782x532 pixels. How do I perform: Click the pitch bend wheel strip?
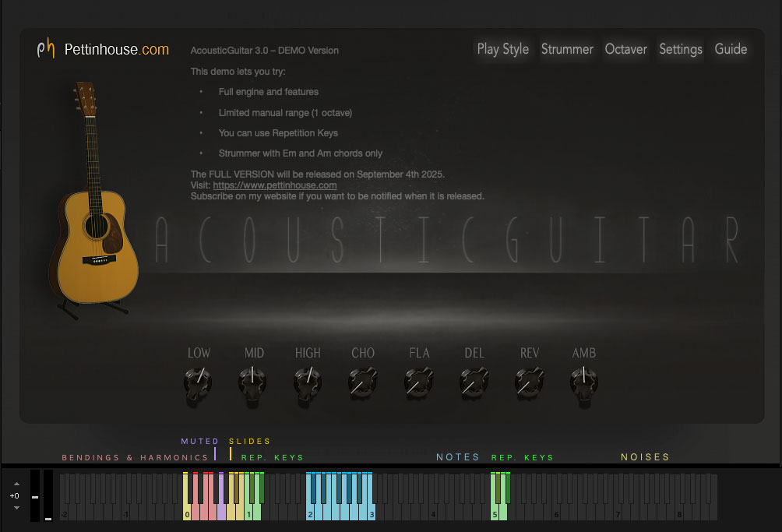[x=35, y=495]
